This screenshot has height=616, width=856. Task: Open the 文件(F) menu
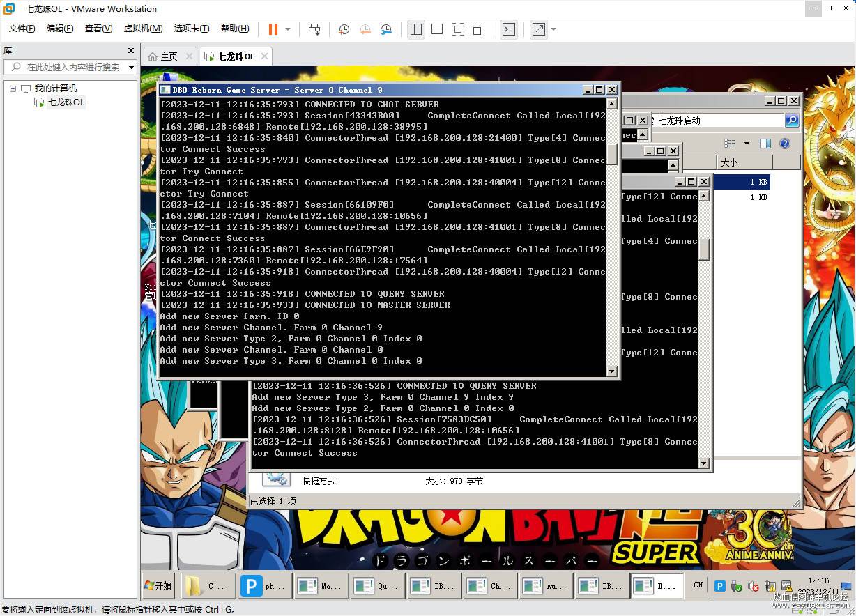tap(22, 29)
